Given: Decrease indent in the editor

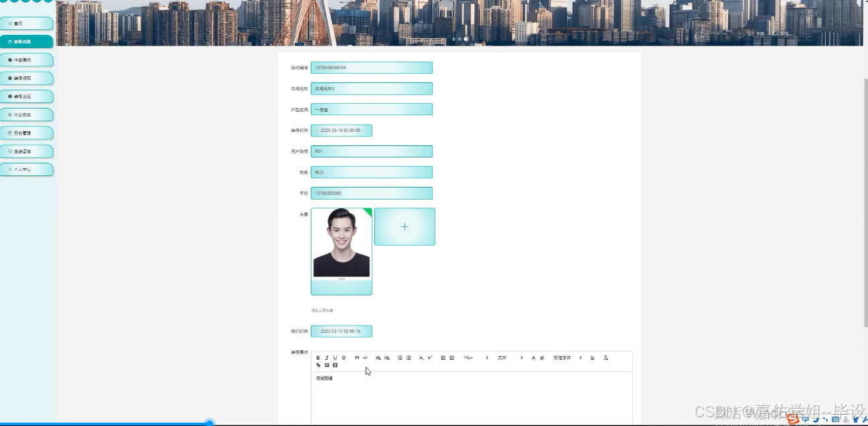Looking at the screenshot, I should click(x=443, y=358).
